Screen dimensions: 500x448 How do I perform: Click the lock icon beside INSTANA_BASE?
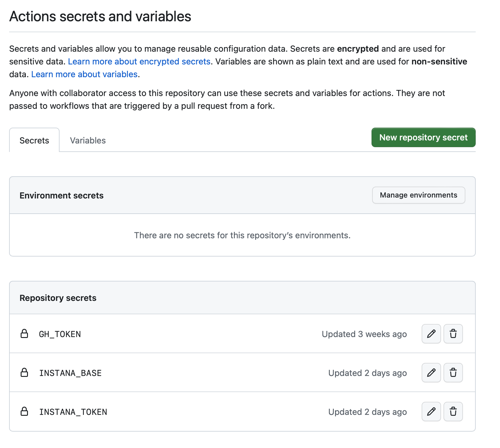click(x=24, y=373)
